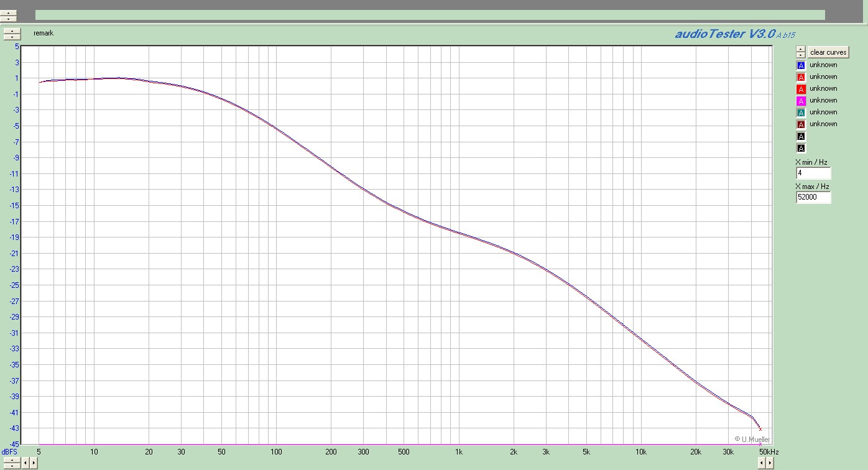
Task: Click the clear curves button
Action: pyautogui.click(x=828, y=52)
